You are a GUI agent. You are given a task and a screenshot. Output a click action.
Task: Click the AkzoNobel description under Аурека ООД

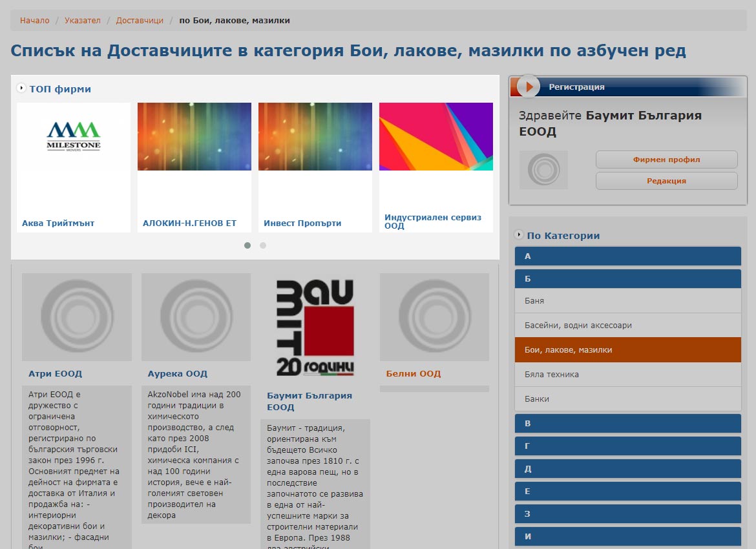(x=196, y=455)
